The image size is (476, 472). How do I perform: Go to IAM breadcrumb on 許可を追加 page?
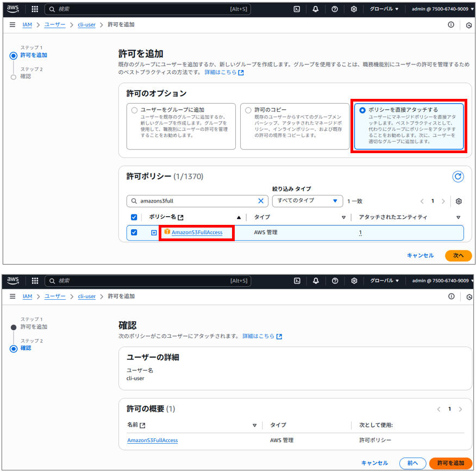click(27, 24)
